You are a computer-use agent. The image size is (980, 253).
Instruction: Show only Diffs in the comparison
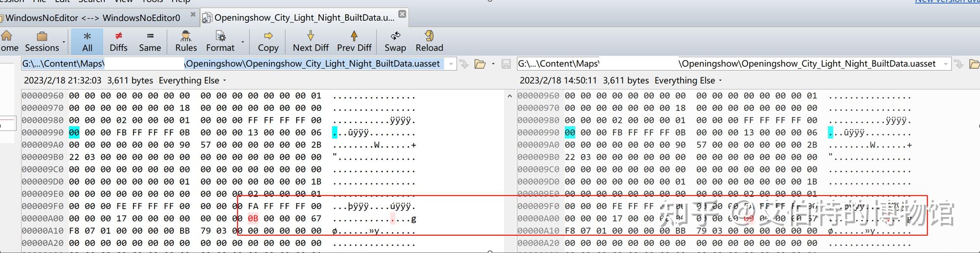118,41
